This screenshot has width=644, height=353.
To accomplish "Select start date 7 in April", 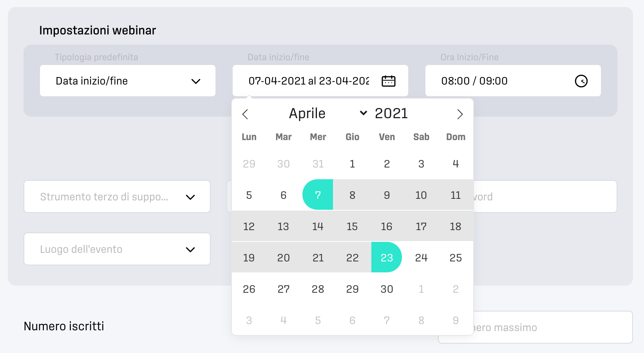I will [x=318, y=195].
